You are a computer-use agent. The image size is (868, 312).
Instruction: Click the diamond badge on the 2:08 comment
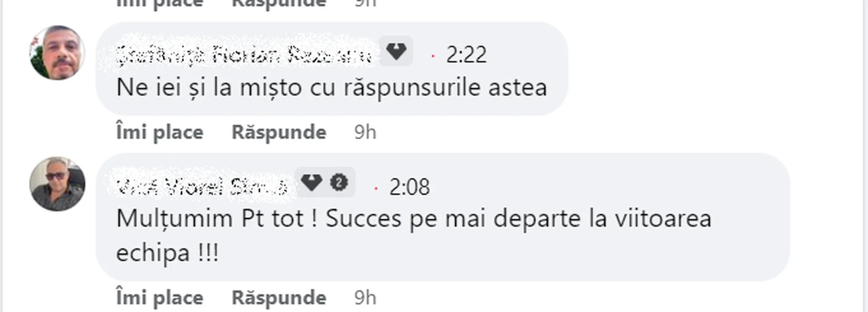tap(311, 182)
